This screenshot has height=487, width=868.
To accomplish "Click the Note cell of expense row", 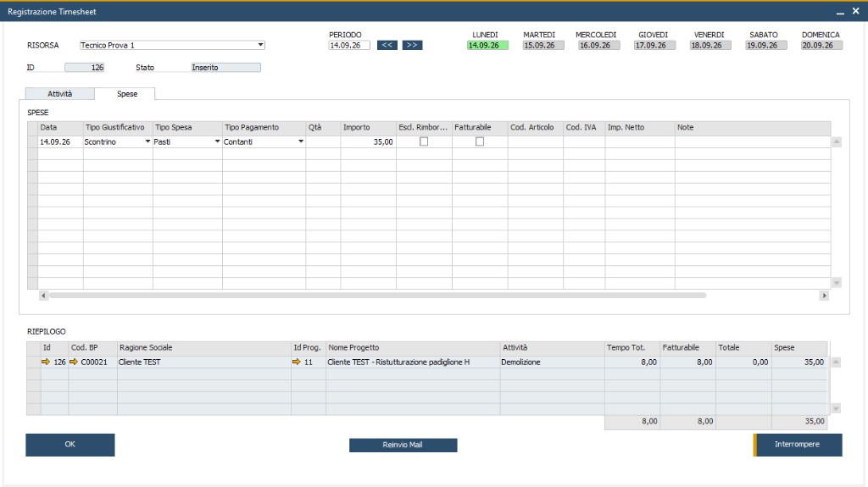I will pos(753,141).
